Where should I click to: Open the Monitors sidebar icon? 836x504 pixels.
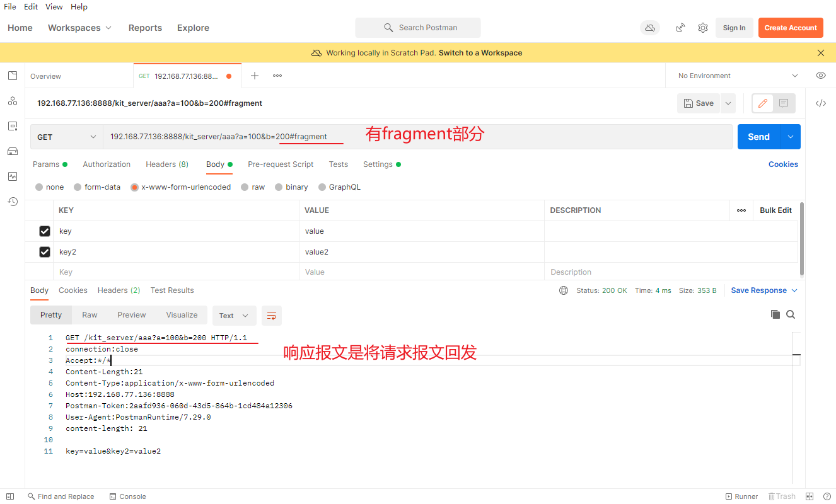[x=13, y=176]
